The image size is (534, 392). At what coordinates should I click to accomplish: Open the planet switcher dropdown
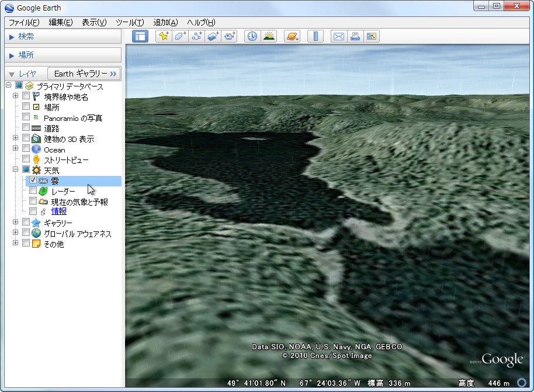click(292, 36)
